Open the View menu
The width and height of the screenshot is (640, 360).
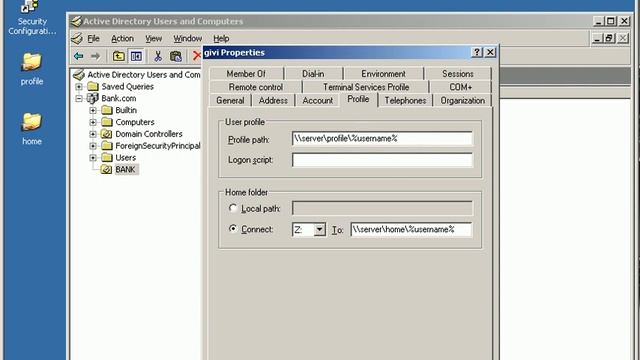(153, 38)
